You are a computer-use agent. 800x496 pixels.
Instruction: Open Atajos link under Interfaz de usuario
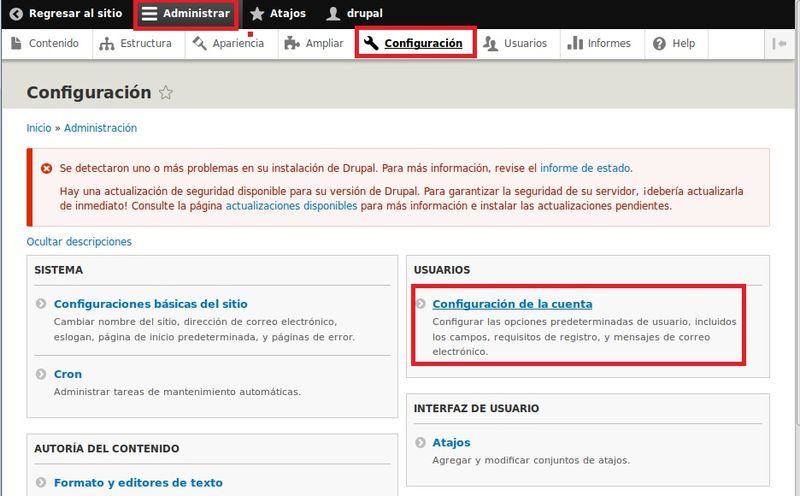[x=452, y=443]
